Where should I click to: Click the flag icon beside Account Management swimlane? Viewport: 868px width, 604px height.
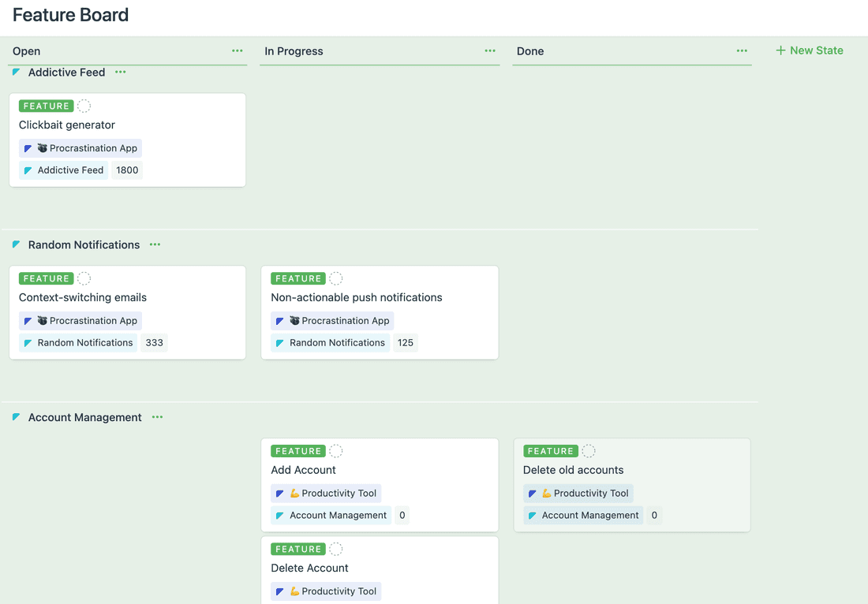coord(17,417)
